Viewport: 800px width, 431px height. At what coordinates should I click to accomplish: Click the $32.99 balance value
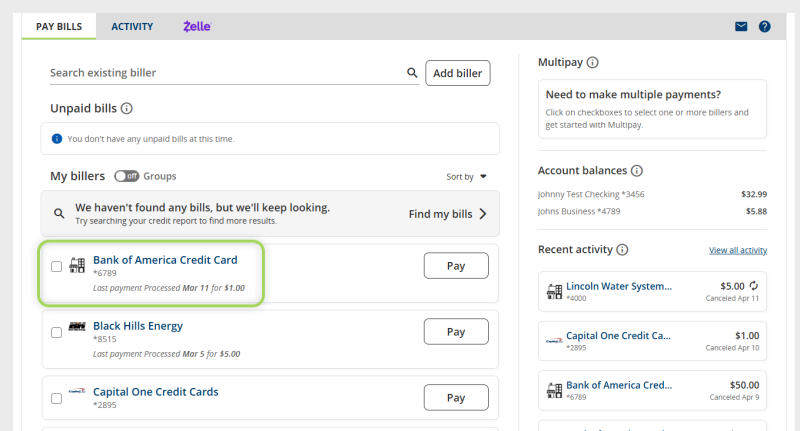click(x=754, y=194)
